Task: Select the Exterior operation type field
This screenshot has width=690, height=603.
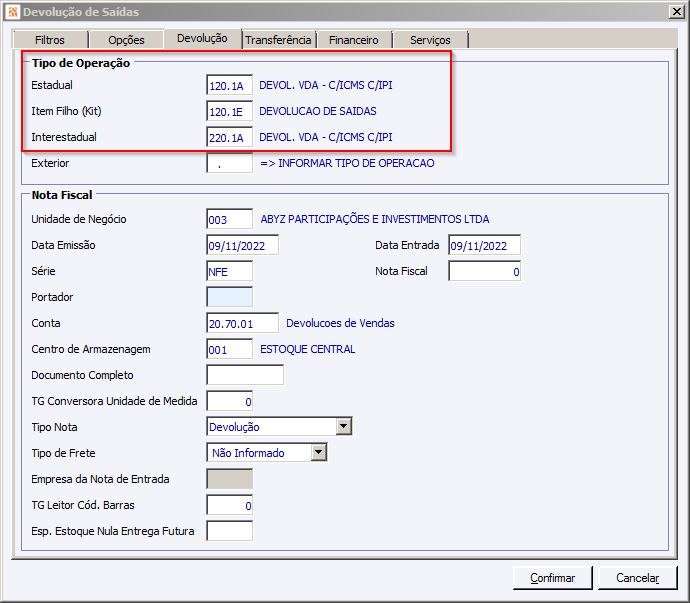Action: coord(229,163)
